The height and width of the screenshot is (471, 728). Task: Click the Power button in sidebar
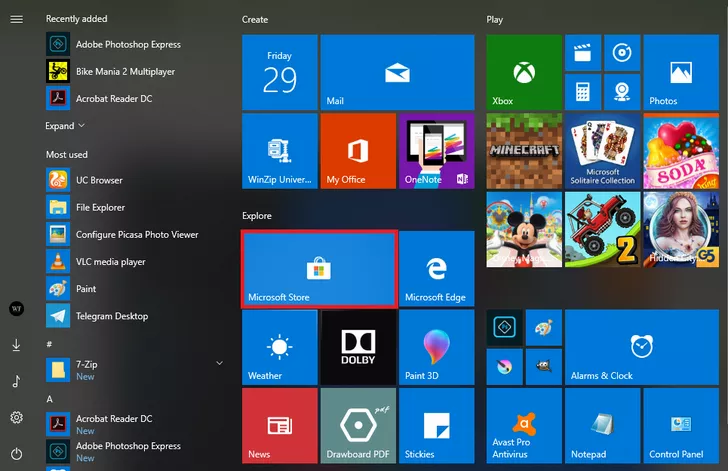pos(16,454)
